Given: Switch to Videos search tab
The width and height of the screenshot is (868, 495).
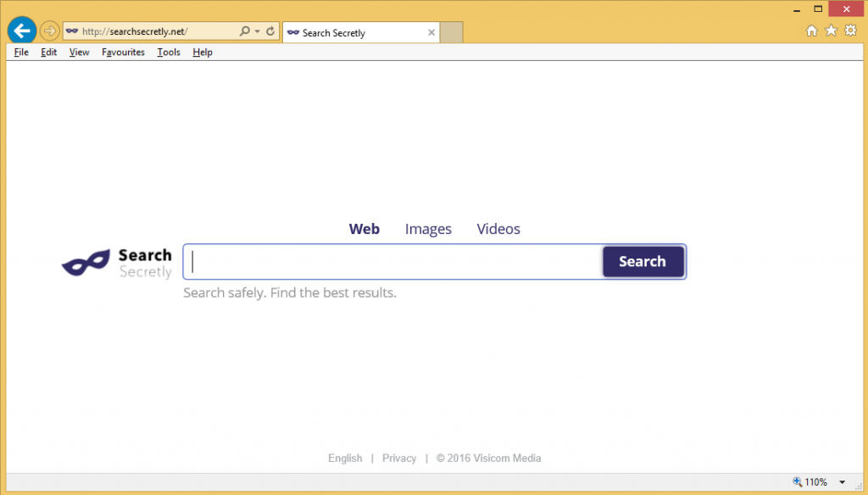Looking at the screenshot, I should coord(498,229).
